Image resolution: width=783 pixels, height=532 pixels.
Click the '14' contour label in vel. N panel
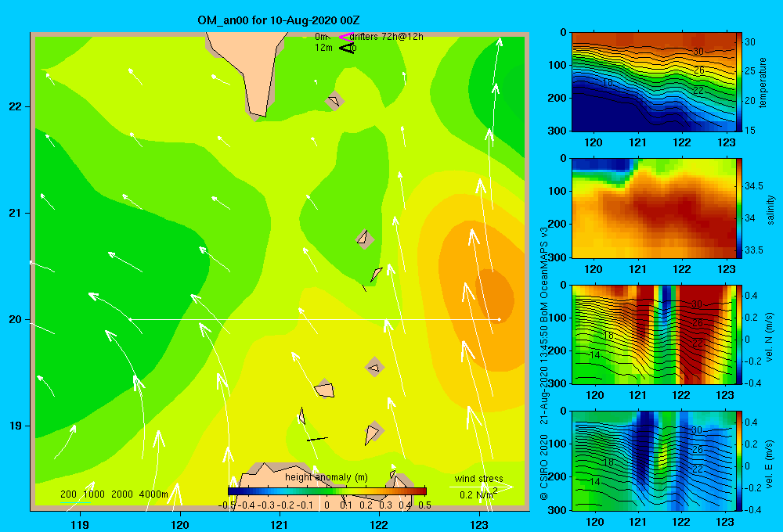(594, 355)
